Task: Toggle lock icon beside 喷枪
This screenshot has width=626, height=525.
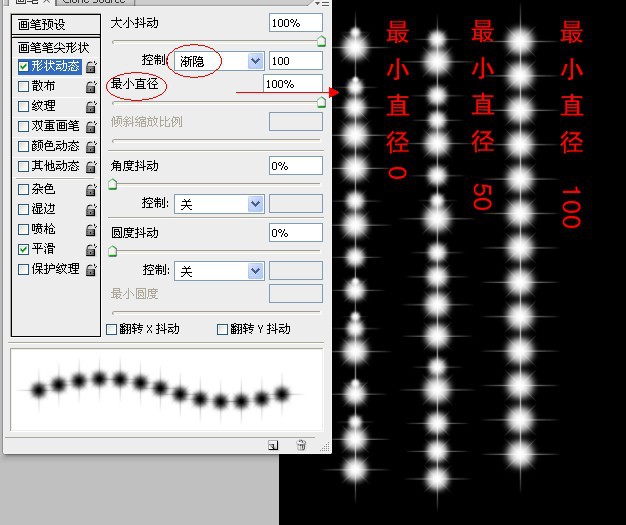Action: (x=91, y=229)
